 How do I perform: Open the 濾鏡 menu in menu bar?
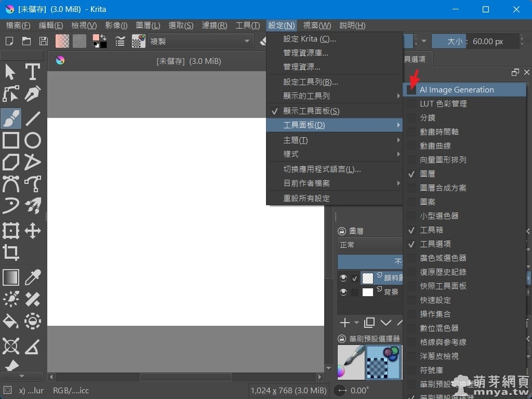tap(214, 25)
